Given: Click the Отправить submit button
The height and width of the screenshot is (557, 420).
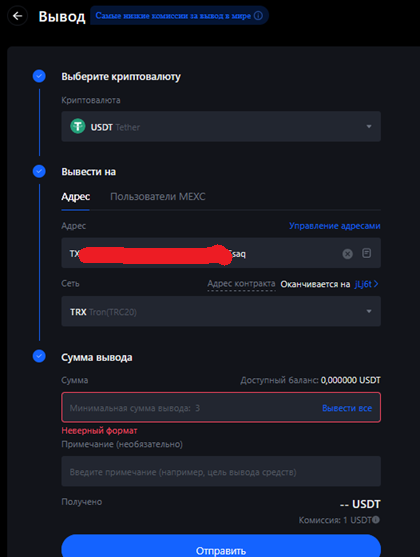Looking at the screenshot, I should point(221,547).
